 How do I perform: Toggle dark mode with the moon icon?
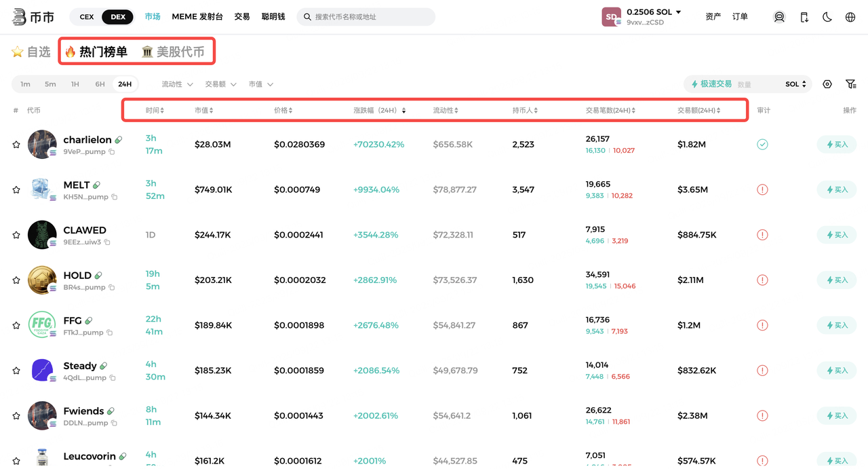pyautogui.click(x=827, y=17)
